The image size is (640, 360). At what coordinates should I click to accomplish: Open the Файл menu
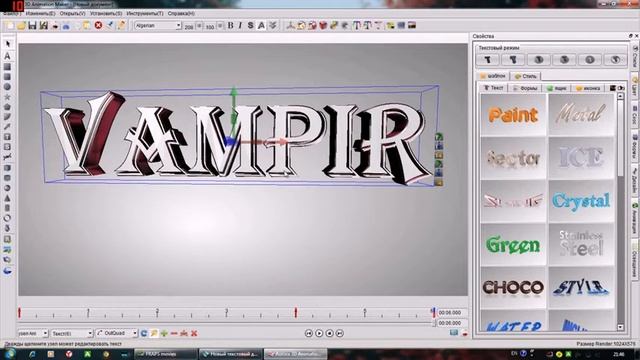pos(12,13)
